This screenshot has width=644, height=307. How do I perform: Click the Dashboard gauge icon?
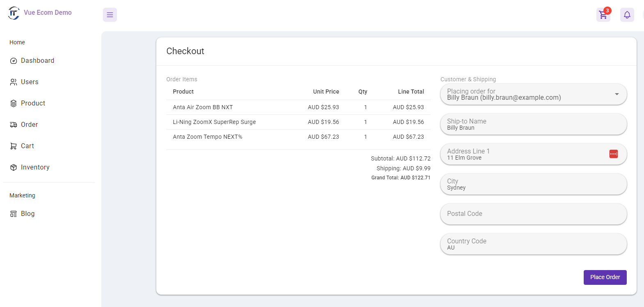14,61
